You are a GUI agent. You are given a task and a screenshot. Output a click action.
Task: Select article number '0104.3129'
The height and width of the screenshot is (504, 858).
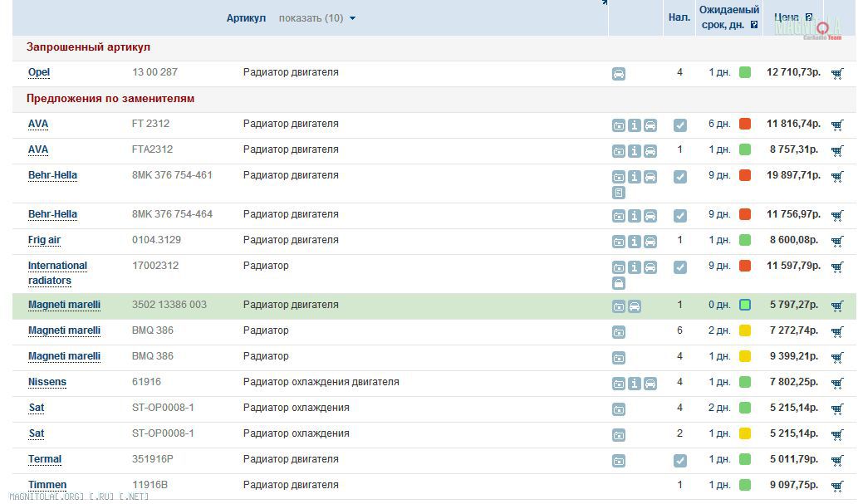pyautogui.click(x=156, y=240)
